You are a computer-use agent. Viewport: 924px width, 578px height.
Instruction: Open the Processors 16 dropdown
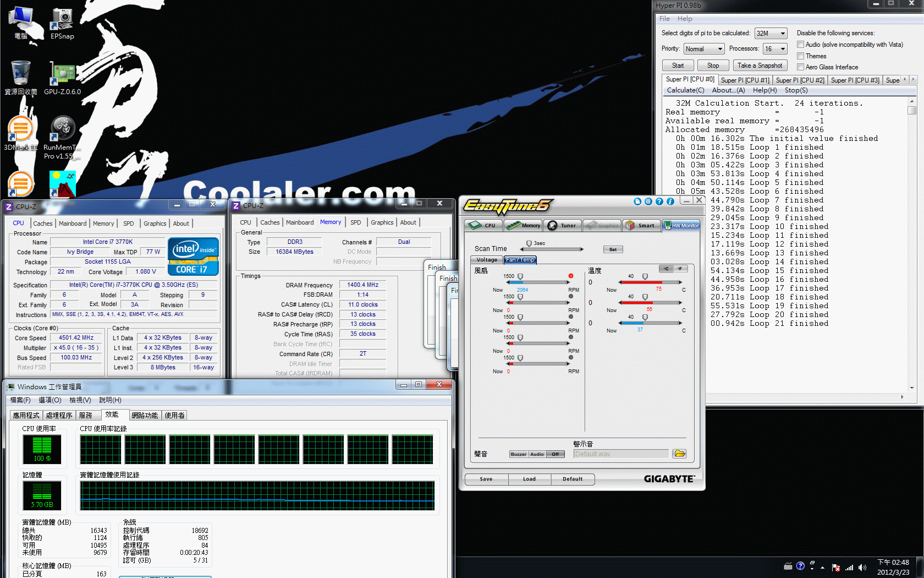click(x=776, y=49)
